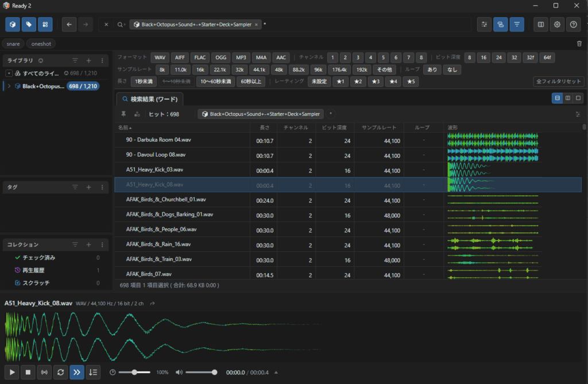This screenshot has height=384, width=588.
Task: Open the library panel three-dot menu
Action: coord(102,61)
